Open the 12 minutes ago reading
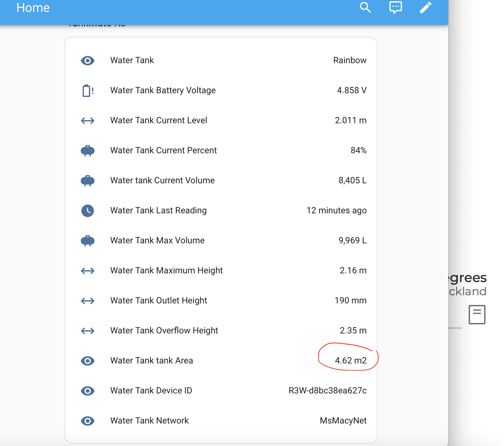The height and width of the screenshot is (446, 504). pyautogui.click(x=337, y=210)
